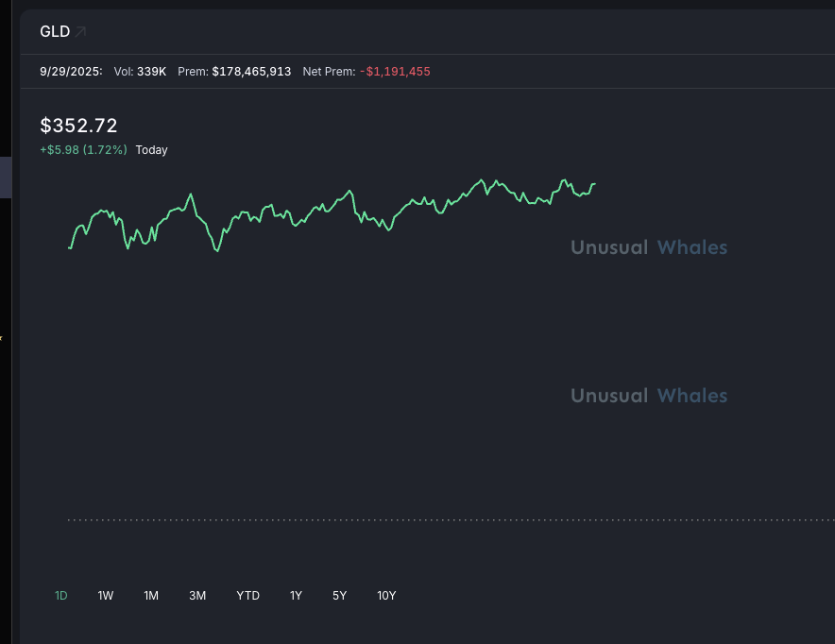Show the 3M price history

point(197,596)
